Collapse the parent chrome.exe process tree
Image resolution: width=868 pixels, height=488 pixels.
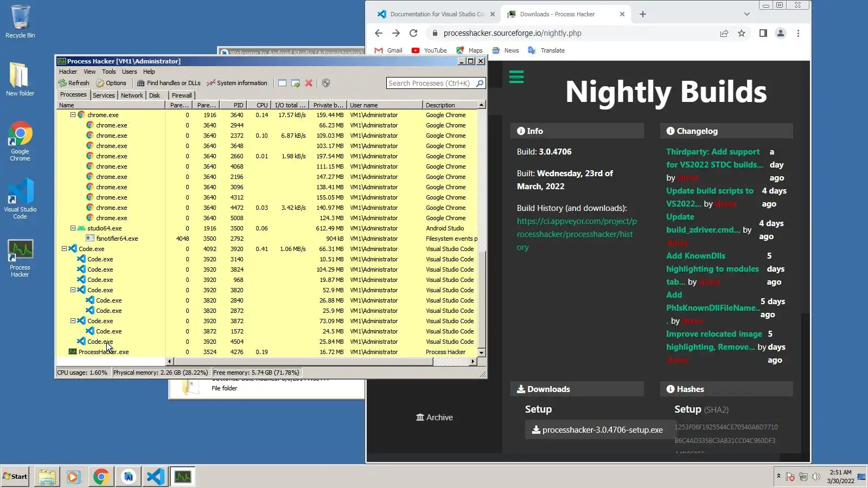(x=73, y=115)
